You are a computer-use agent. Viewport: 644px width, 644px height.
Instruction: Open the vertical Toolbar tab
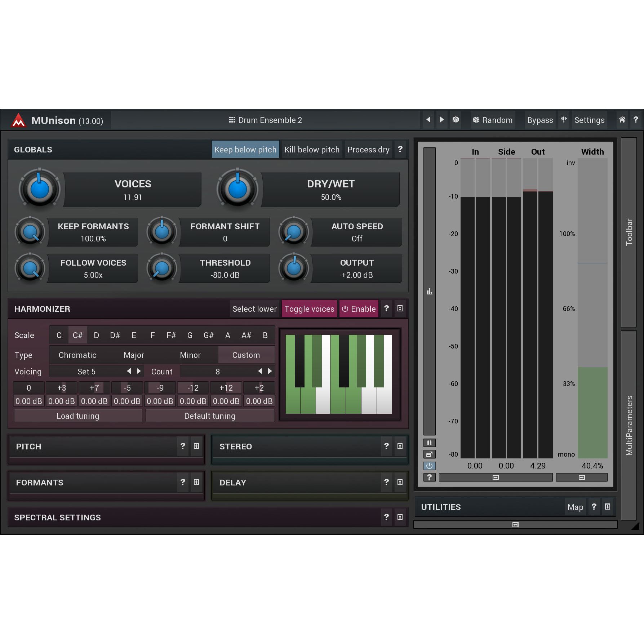[x=629, y=232]
